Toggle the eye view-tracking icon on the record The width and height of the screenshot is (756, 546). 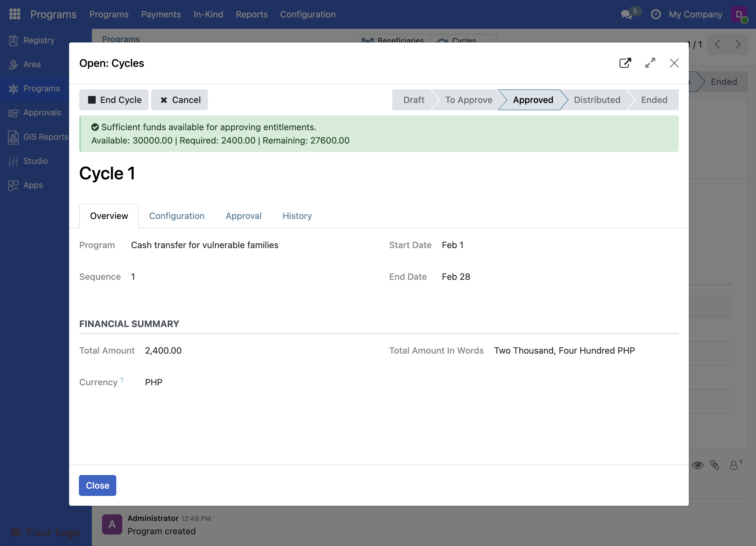point(698,465)
